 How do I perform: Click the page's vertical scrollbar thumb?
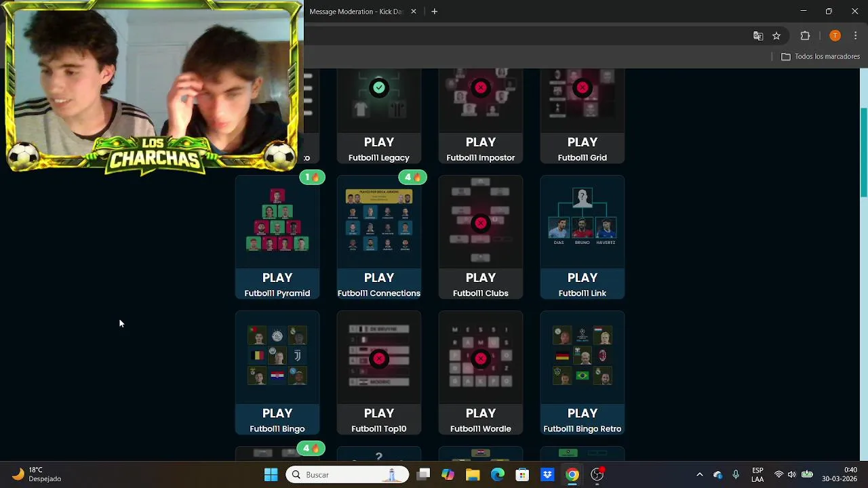pyautogui.click(x=863, y=152)
